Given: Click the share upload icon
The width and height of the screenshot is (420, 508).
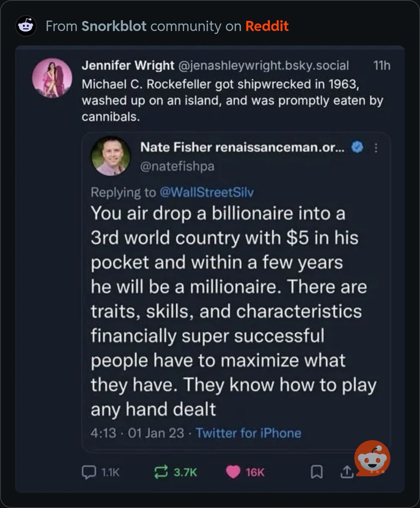Looking at the screenshot, I should coord(346,472).
